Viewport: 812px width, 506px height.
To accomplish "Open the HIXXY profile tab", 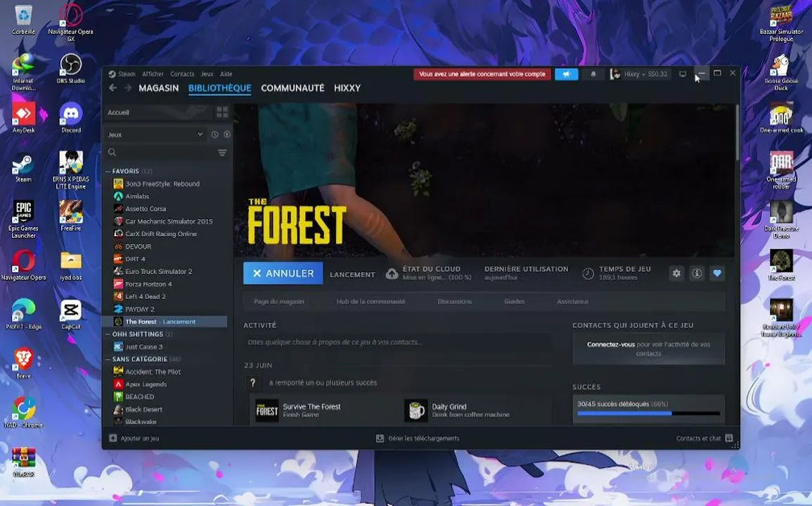I will tap(347, 88).
